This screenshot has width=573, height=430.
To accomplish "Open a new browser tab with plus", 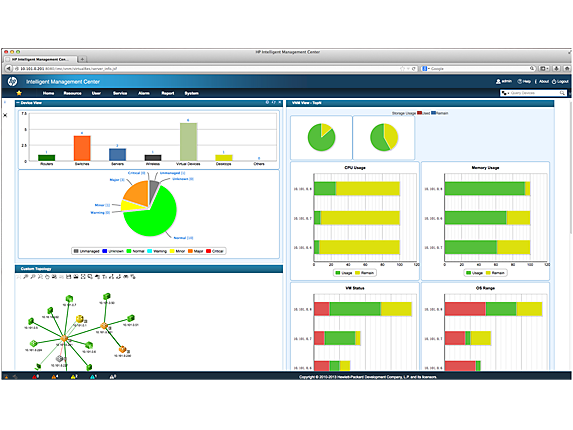I will tap(83, 59).
